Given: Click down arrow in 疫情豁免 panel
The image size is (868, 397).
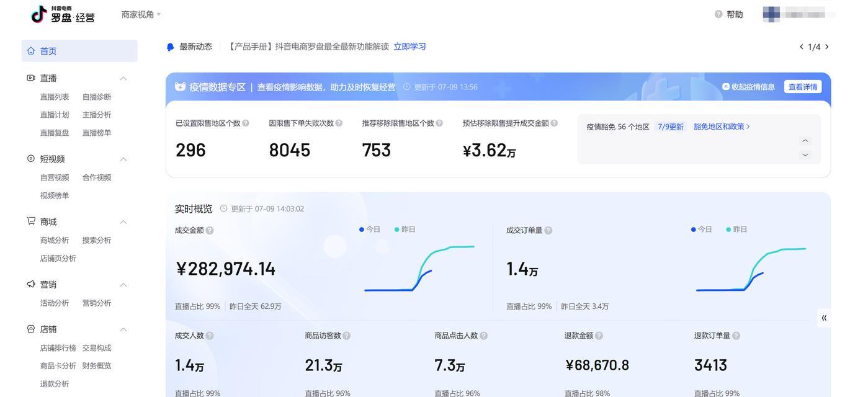Looking at the screenshot, I should click(805, 154).
